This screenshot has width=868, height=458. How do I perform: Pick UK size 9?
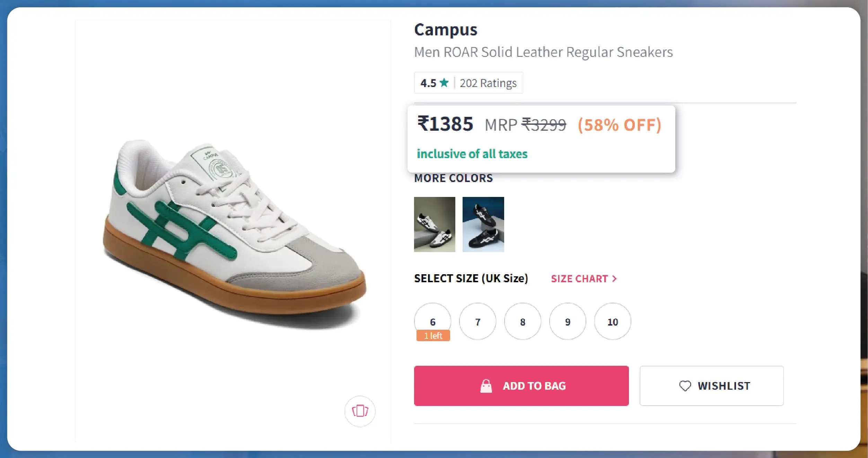568,322
